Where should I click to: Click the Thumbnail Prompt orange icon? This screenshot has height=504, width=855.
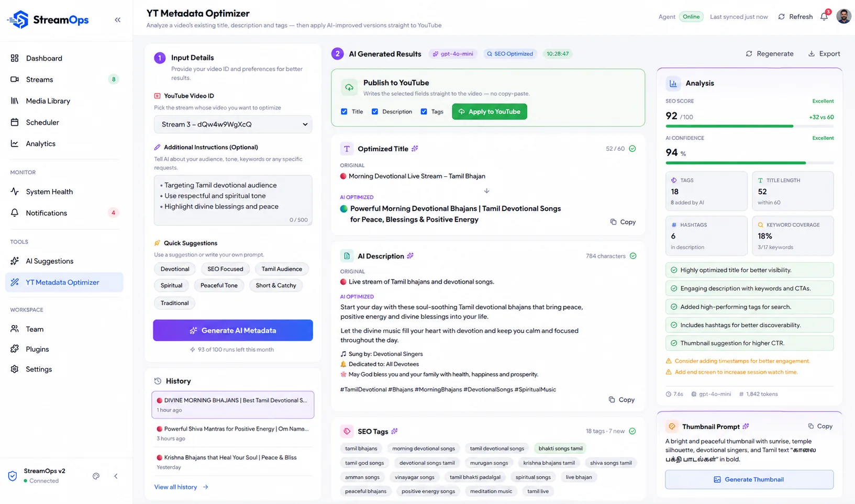coord(672,427)
